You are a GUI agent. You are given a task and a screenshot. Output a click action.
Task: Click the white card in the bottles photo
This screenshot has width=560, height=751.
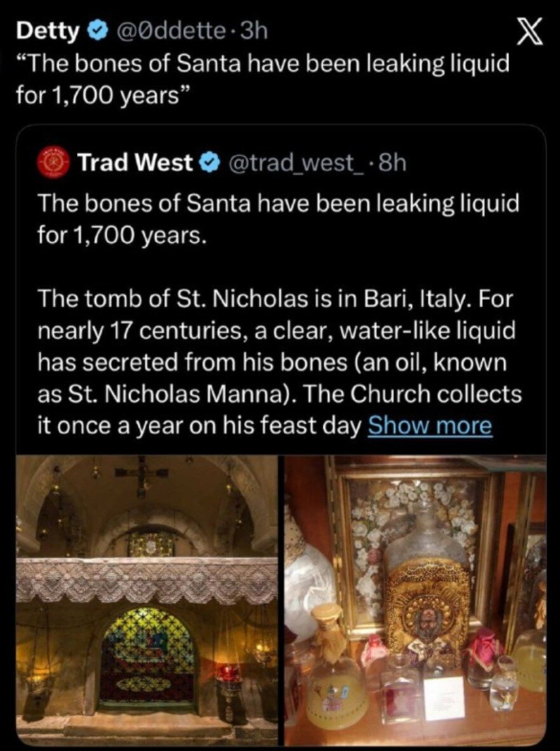click(444, 697)
